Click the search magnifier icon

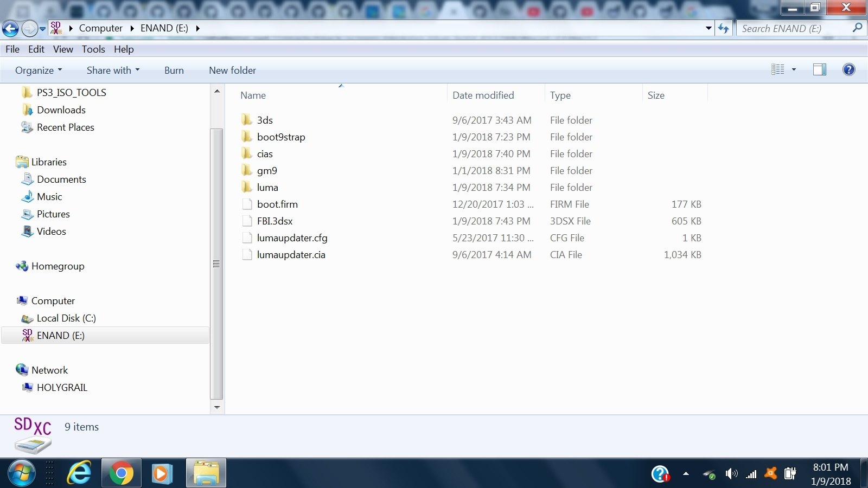point(857,28)
